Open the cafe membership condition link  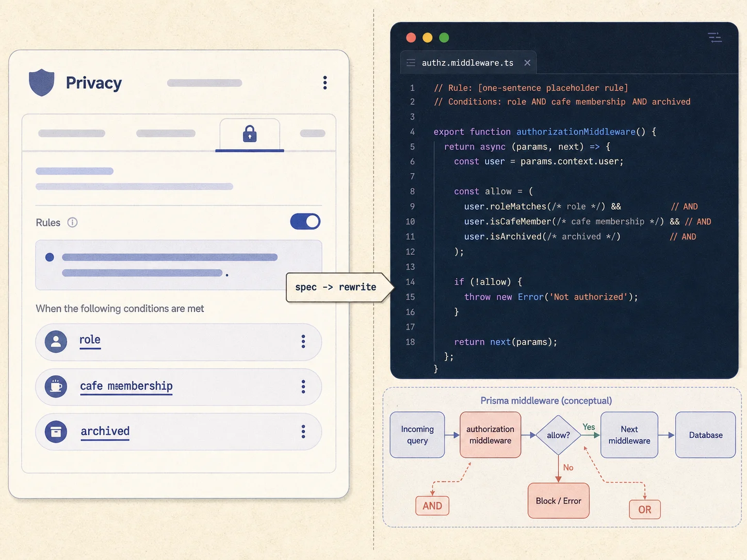pyautogui.click(x=126, y=386)
